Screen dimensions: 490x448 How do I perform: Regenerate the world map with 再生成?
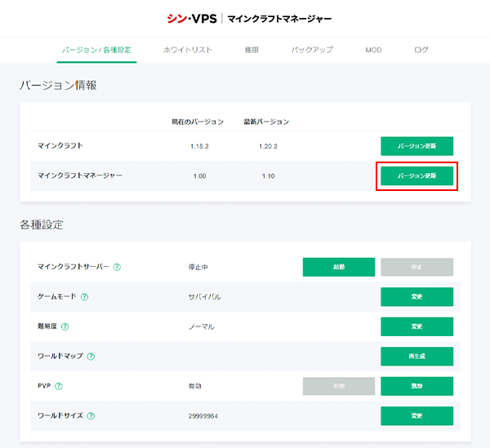tap(416, 357)
